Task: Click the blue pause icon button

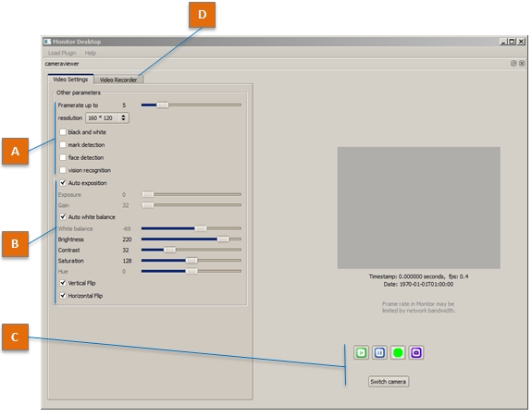Action: pos(379,352)
